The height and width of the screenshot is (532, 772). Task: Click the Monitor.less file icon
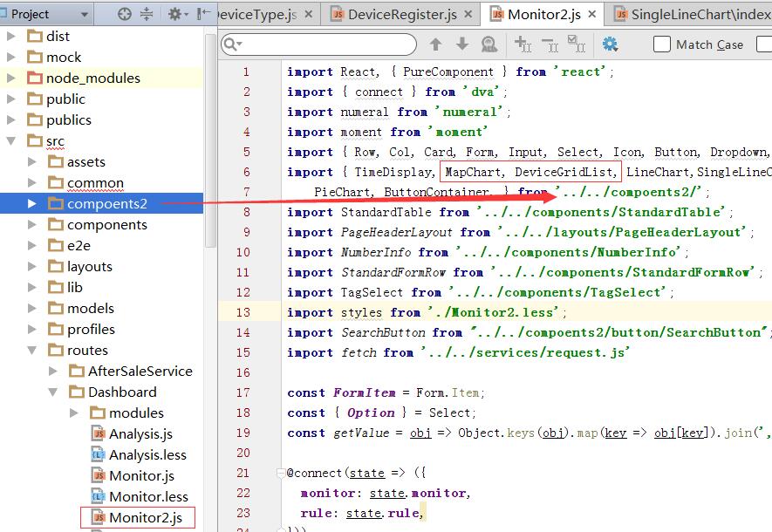coord(99,496)
